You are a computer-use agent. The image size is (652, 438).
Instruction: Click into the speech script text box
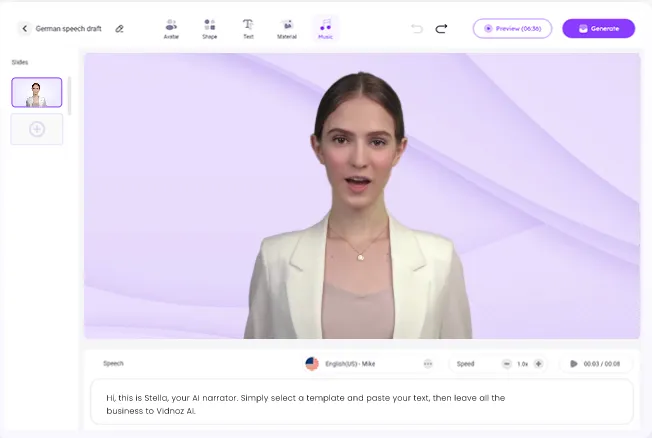362,402
